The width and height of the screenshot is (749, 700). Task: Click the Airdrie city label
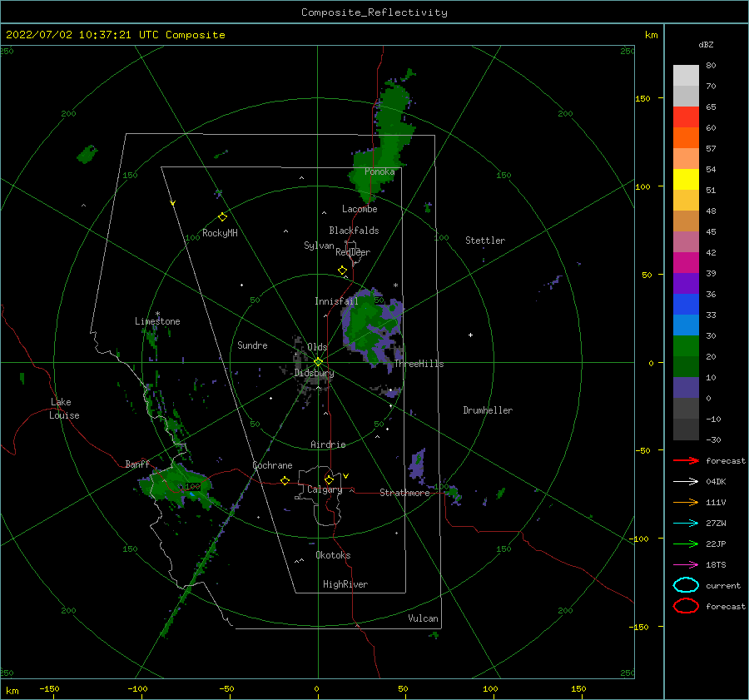click(x=328, y=444)
